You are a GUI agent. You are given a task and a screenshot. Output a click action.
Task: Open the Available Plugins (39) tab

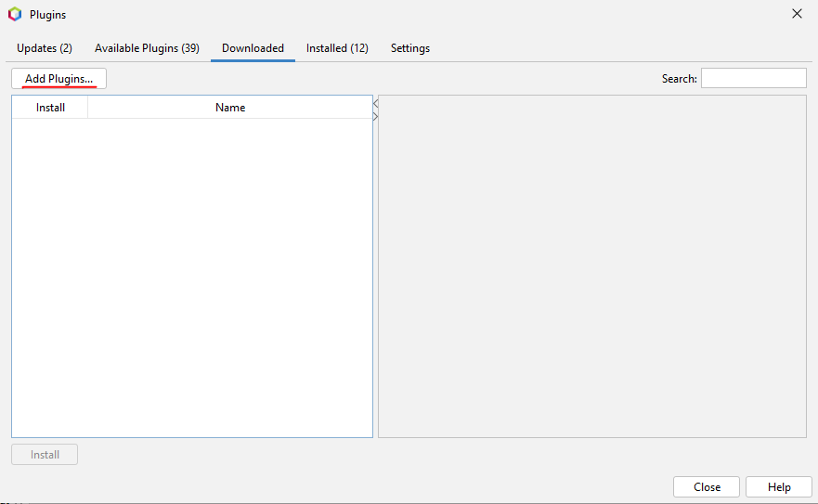coord(147,48)
